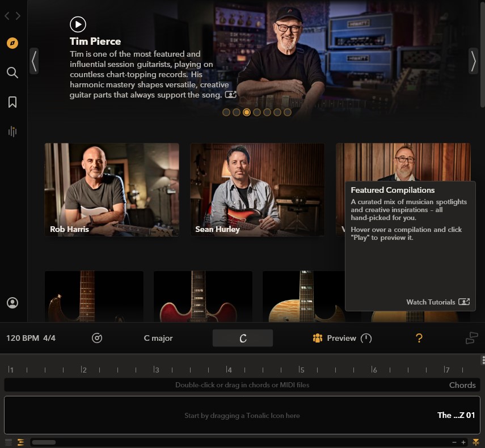Toggle the Preview button
The image size is (485, 448).
335,339
